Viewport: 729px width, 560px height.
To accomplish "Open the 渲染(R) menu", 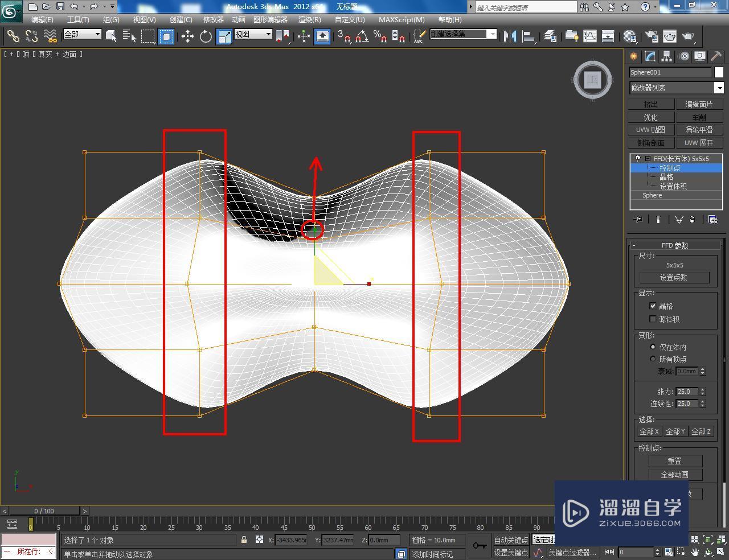I will point(309,19).
